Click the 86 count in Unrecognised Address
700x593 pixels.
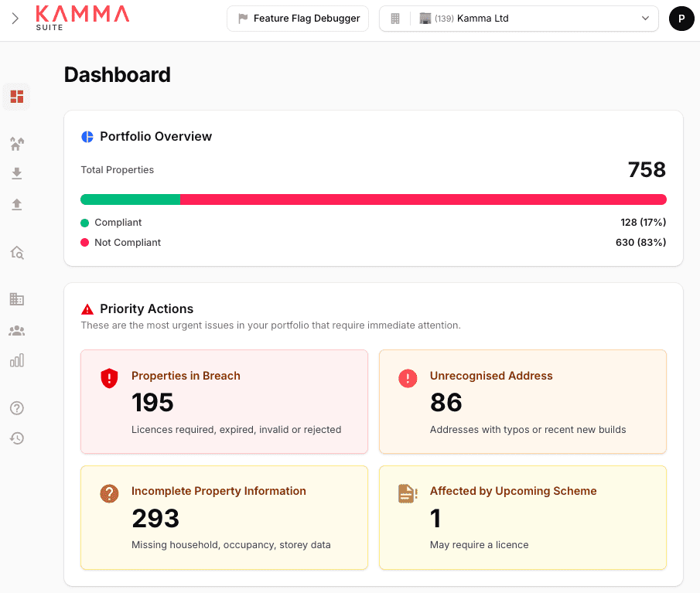(x=446, y=403)
